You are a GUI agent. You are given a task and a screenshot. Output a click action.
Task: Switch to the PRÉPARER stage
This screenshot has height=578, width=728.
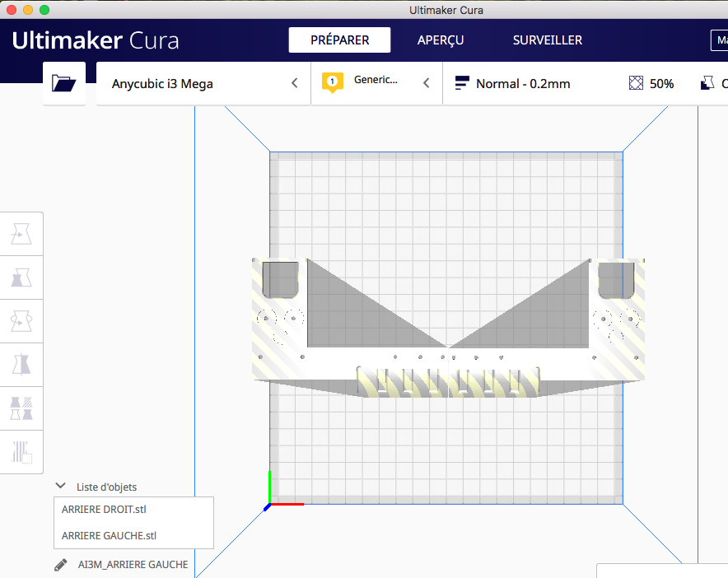339,40
